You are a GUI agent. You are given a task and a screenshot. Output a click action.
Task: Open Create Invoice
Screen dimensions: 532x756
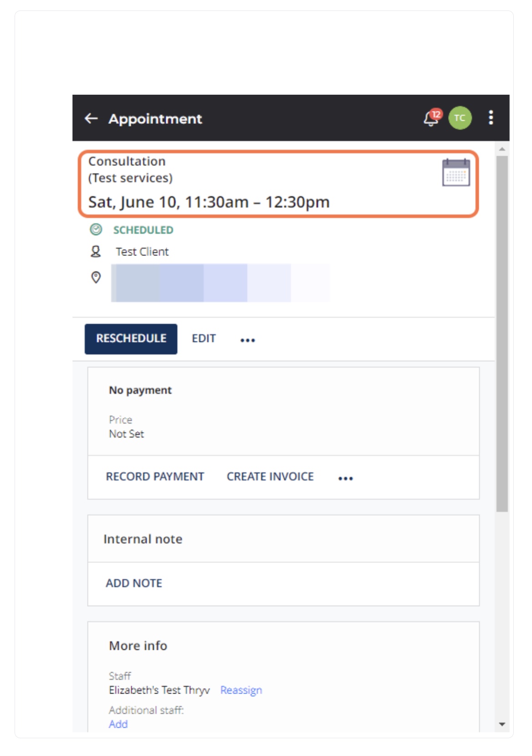(270, 476)
